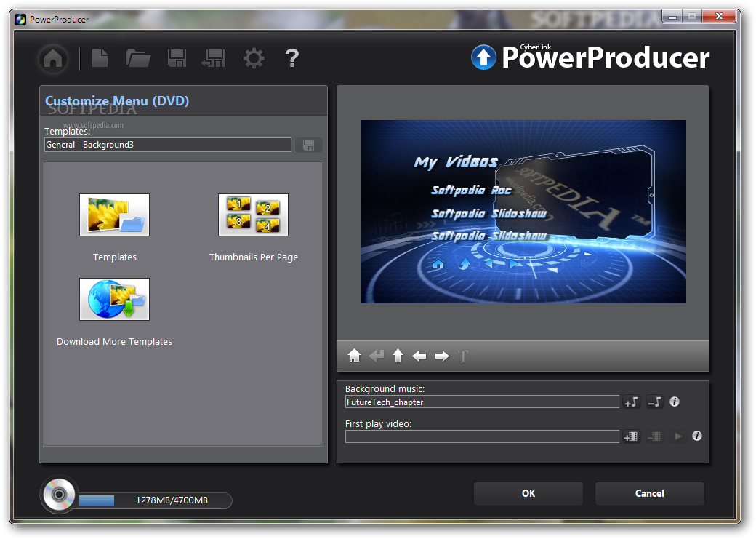Click the CyberLink PowerProducer logo

click(590, 57)
